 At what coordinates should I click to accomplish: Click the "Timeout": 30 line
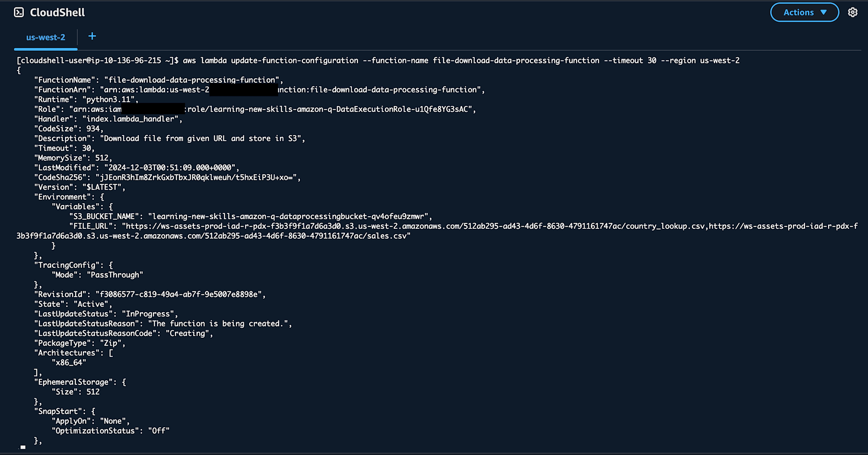click(64, 148)
